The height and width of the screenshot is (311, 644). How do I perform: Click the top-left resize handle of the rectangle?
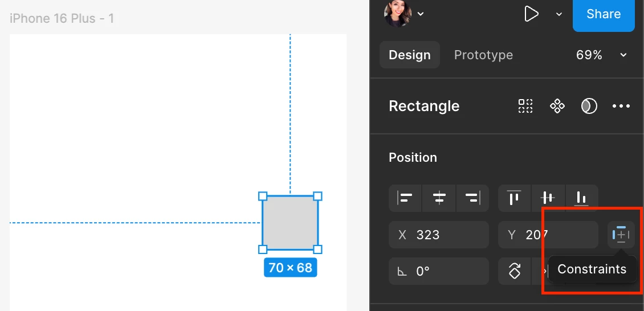point(263,196)
